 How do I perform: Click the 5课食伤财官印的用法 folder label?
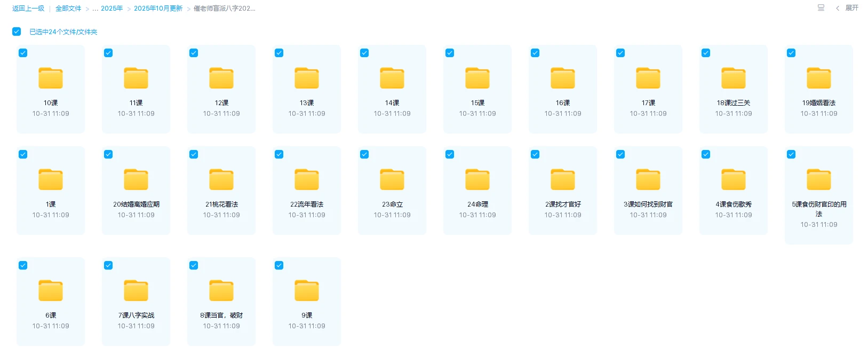click(x=819, y=209)
